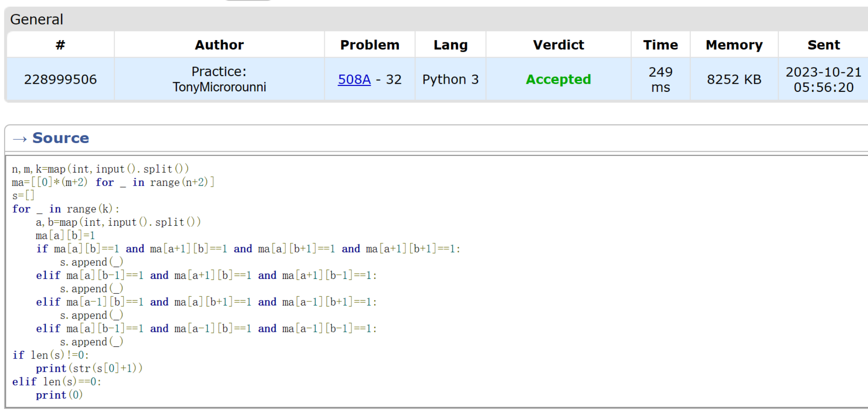This screenshot has height=413, width=868.
Task: Click code line ma[a][b]=1
Action: [65, 235]
